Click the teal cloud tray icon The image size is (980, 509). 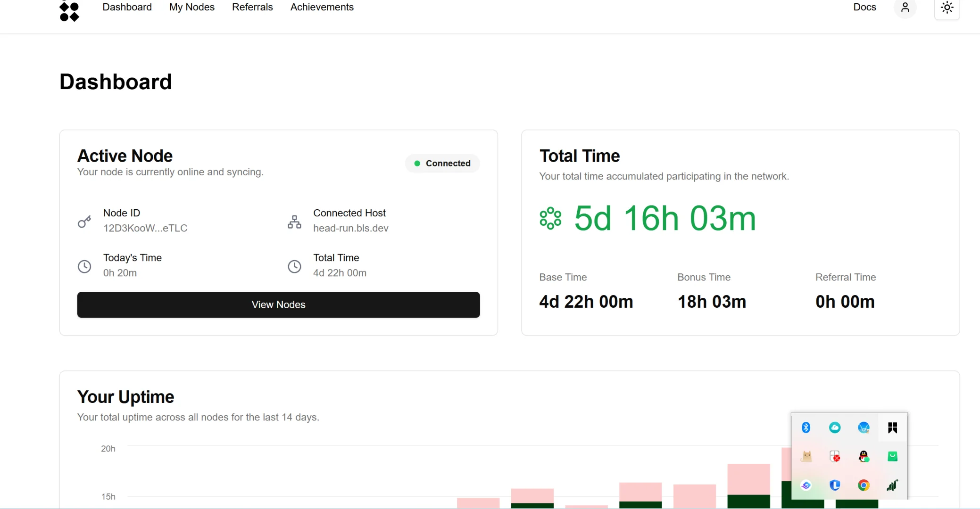coord(834,427)
